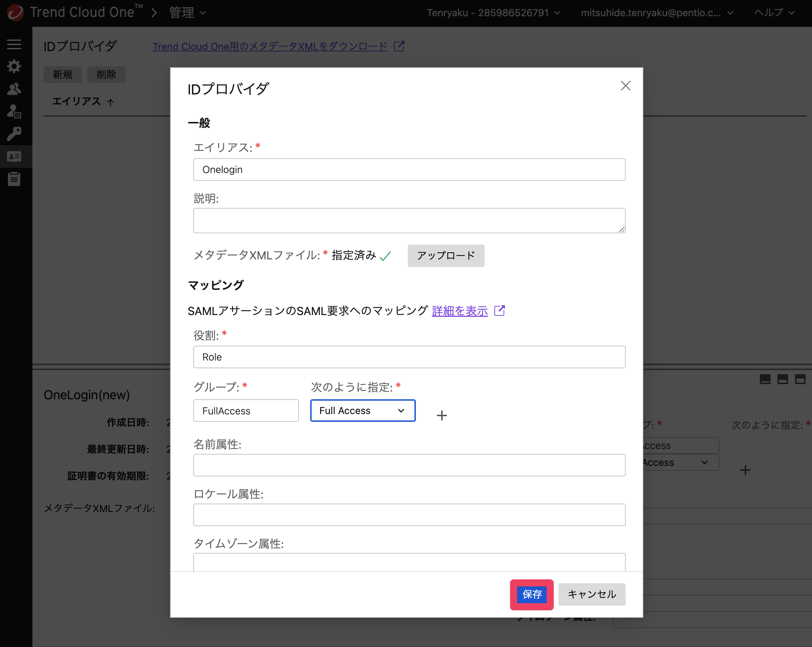Screen dimensions: 812x647
Task: Focus the エイリアス alias field containing Onelogin
Action: [410, 170]
